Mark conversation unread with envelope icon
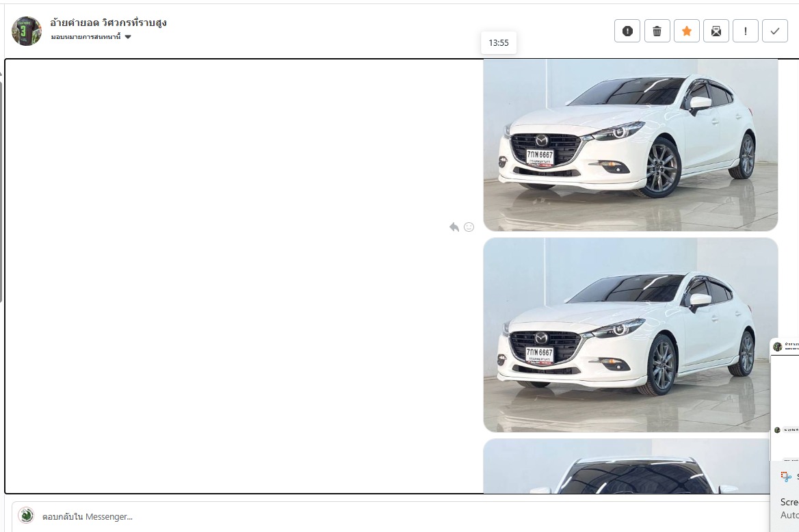This screenshot has height=532, width=799. click(x=716, y=31)
